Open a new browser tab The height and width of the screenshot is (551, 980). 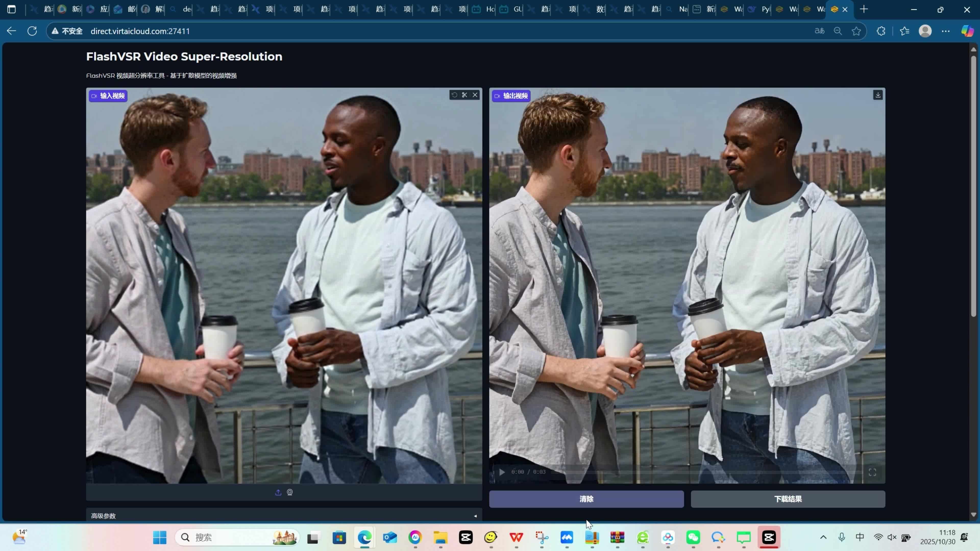coord(864,9)
